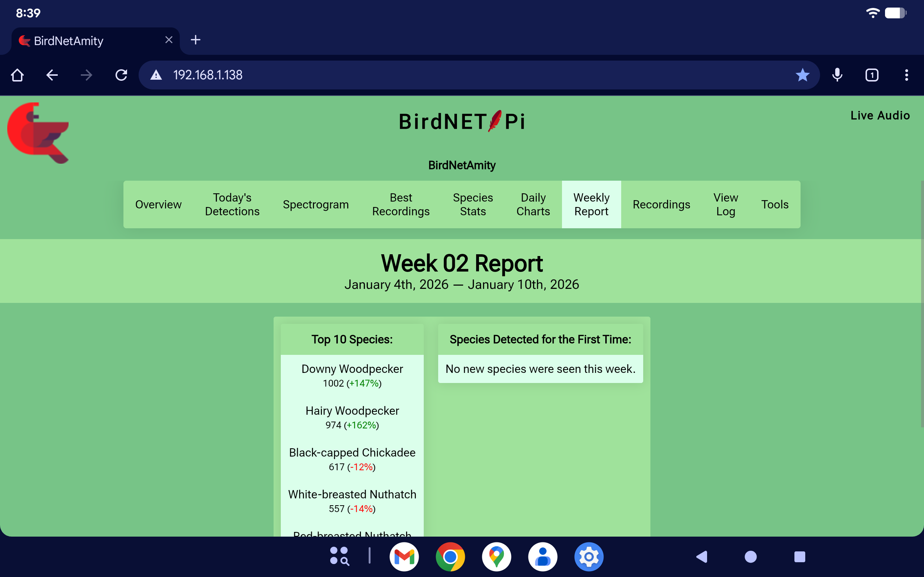This screenshot has width=924, height=577.
Task: Open the Species Stats tab
Action: coord(473,204)
